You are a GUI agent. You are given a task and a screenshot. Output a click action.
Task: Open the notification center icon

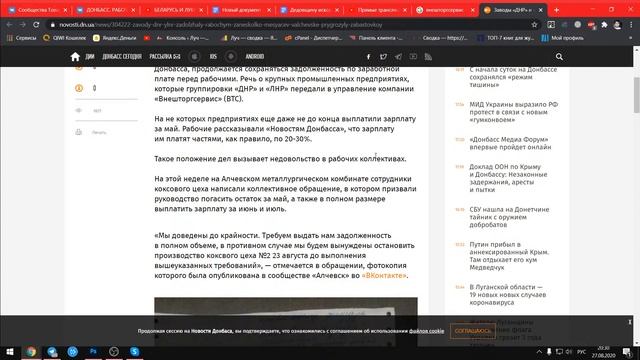click(x=627, y=352)
